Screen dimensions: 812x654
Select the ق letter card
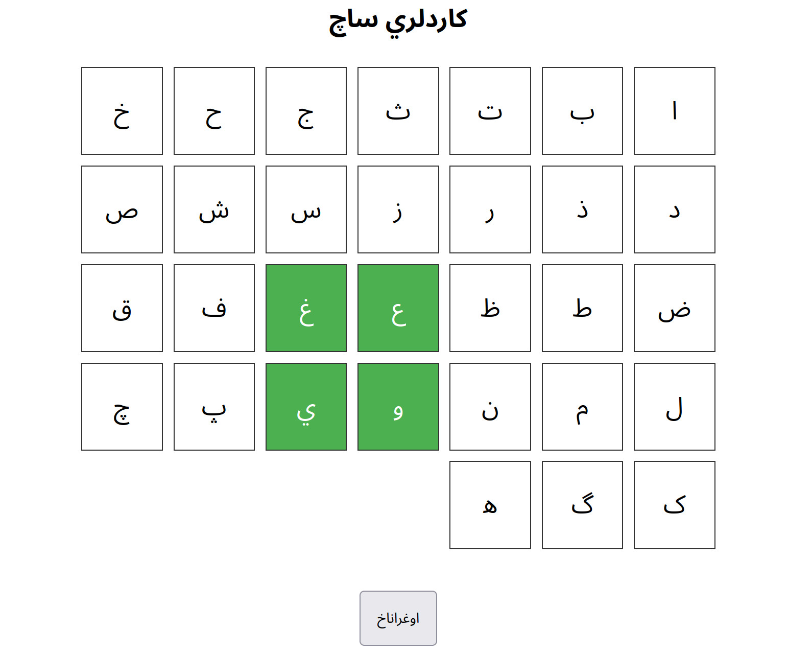pyautogui.click(x=122, y=308)
